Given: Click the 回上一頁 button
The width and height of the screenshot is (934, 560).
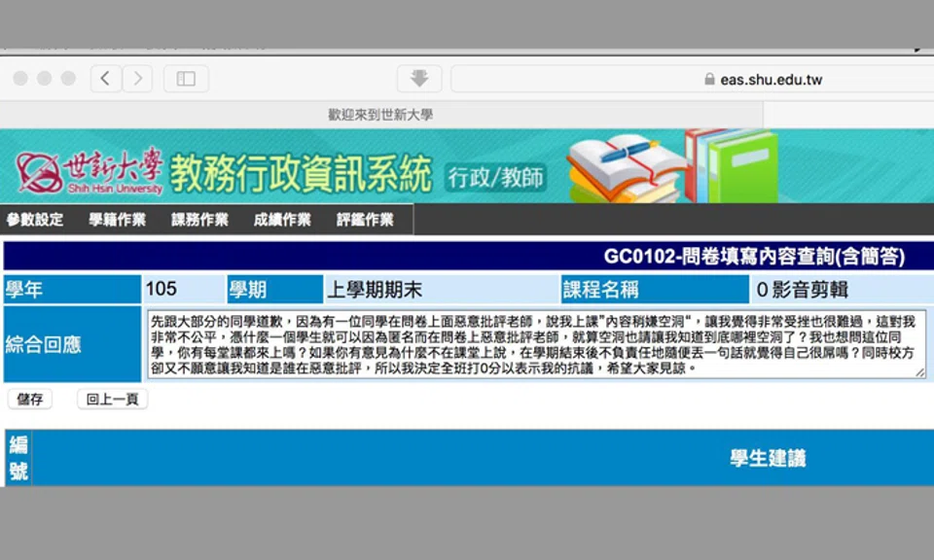Looking at the screenshot, I should point(113,400).
